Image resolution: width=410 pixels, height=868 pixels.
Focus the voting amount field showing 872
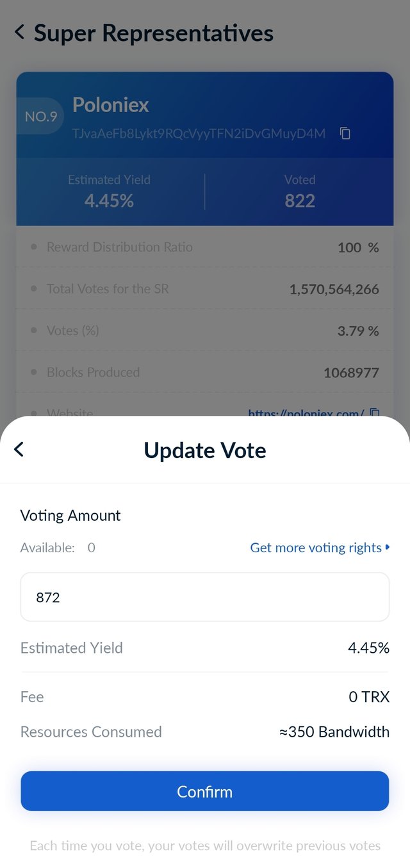(x=205, y=597)
